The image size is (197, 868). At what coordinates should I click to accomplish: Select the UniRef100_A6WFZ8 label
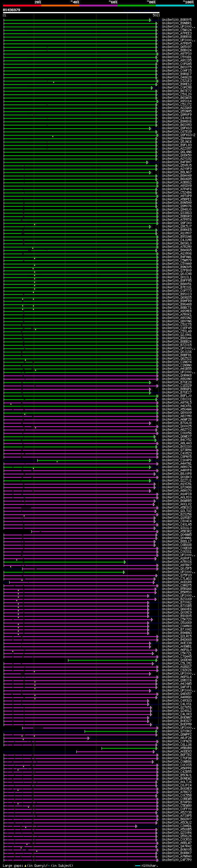[177, 419]
